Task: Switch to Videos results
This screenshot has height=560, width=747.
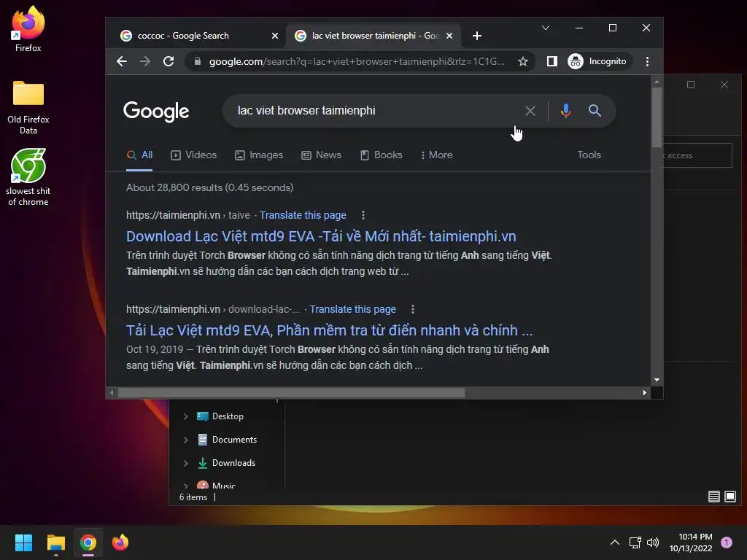Action: [x=193, y=155]
